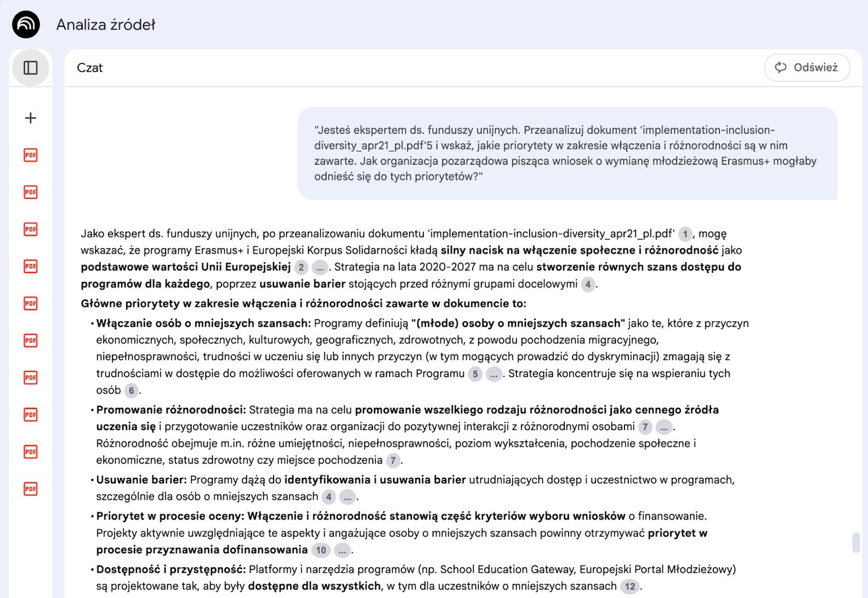
Task: Click the chat scrollbar thumb
Action: pos(856,542)
